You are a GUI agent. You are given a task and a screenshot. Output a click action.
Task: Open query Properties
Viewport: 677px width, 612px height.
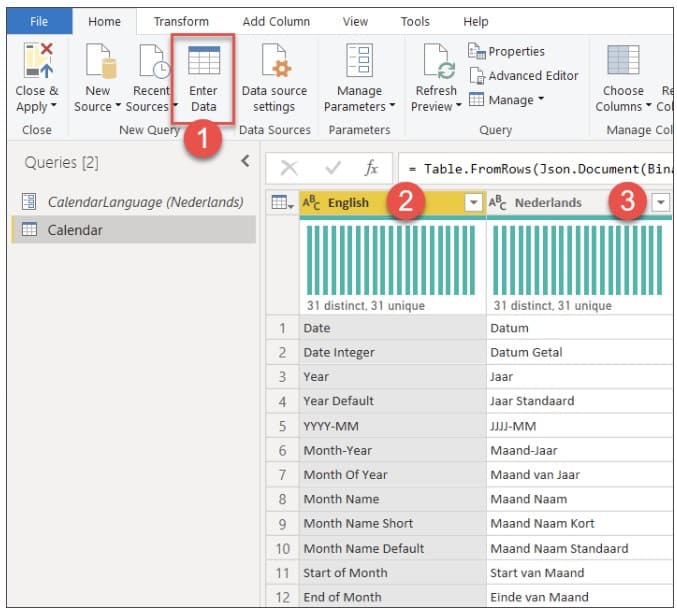506,51
